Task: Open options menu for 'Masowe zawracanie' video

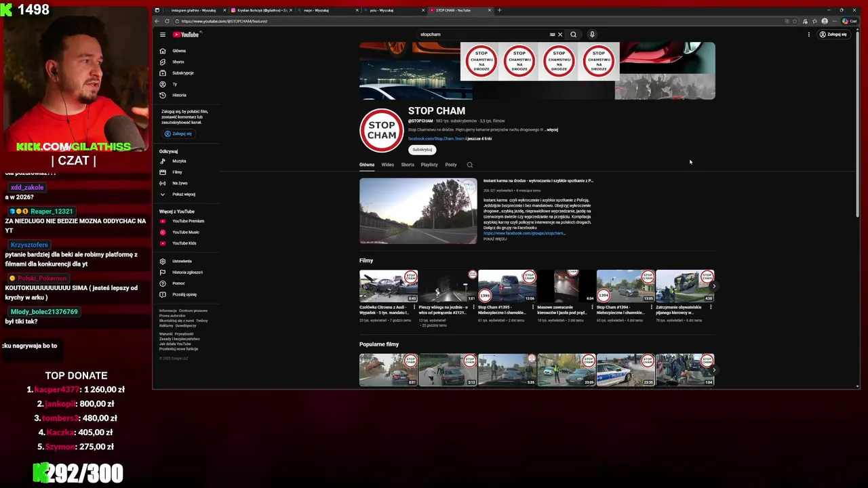Action: point(592,307)
